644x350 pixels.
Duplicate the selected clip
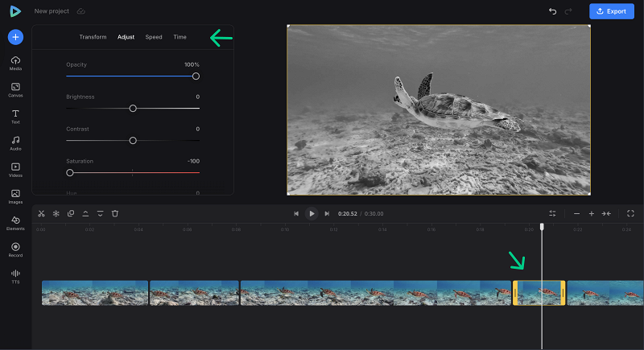[71, 213]
